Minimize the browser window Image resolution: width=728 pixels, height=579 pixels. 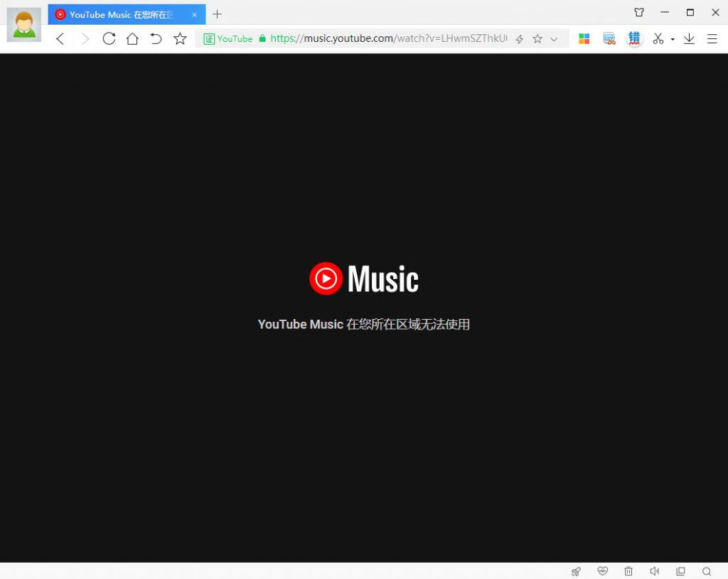(x=665, y=13)
